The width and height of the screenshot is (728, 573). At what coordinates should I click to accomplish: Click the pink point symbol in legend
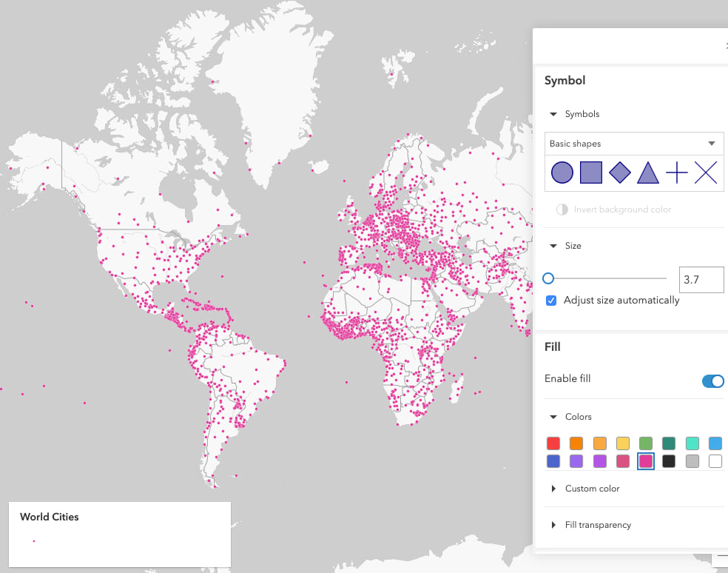(x=34, y=541)
